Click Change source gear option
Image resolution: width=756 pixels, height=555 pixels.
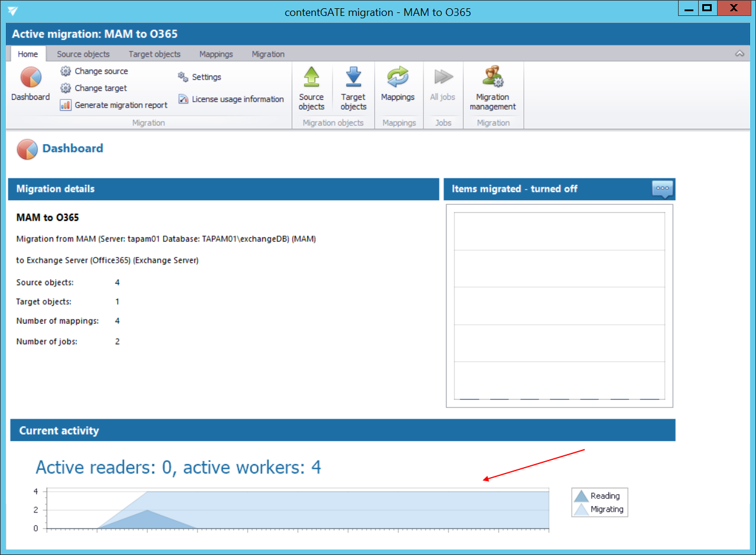[94, 71]
